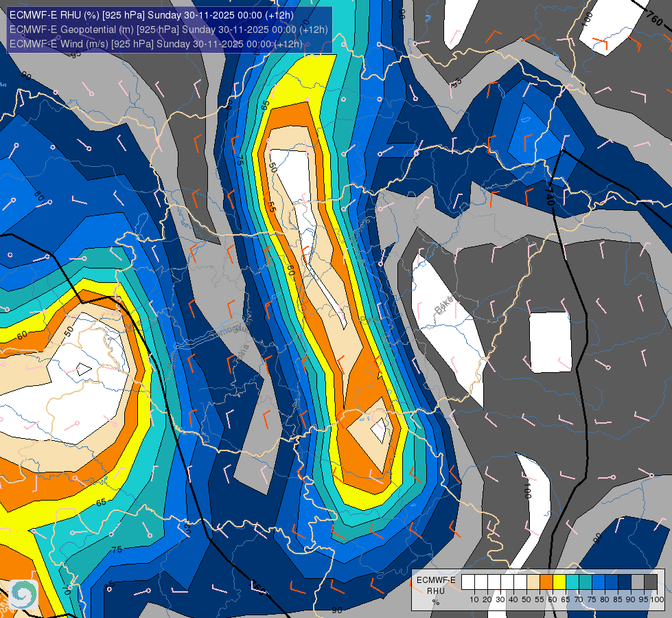Click the legend tick label '100'
Viewport: 672px width, 618px height.
pyautogui.click(x=658, y=599)
